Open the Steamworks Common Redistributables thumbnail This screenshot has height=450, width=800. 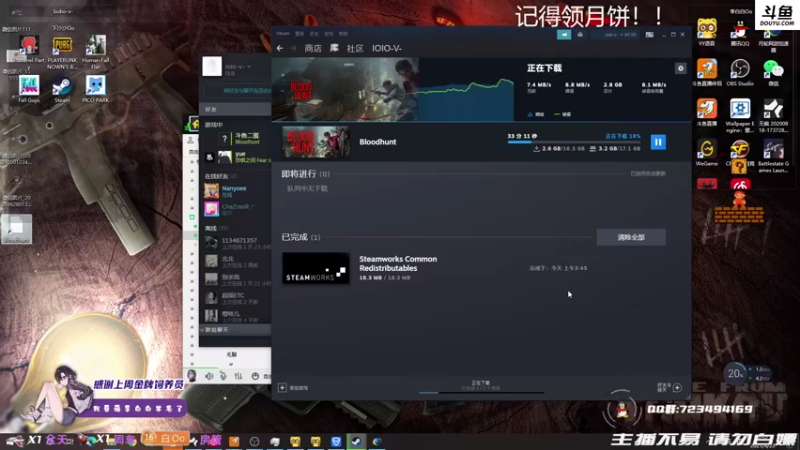tap(316, 268)
